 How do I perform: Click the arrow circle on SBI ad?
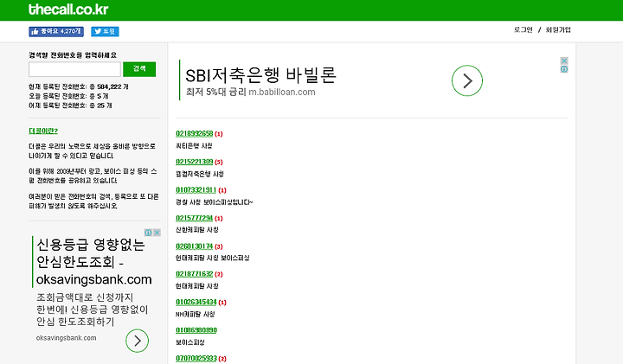pyautogui.click(x=467, y=80)
